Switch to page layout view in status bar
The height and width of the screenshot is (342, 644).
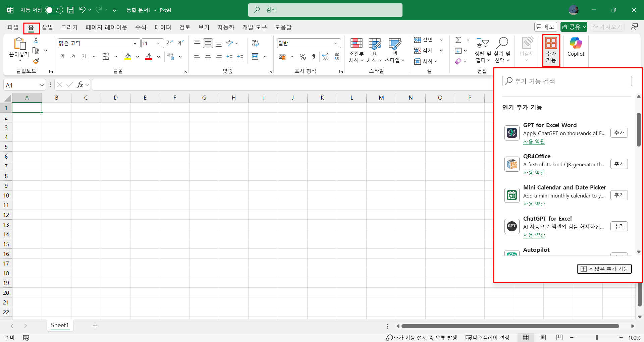[x=543, y=337]
